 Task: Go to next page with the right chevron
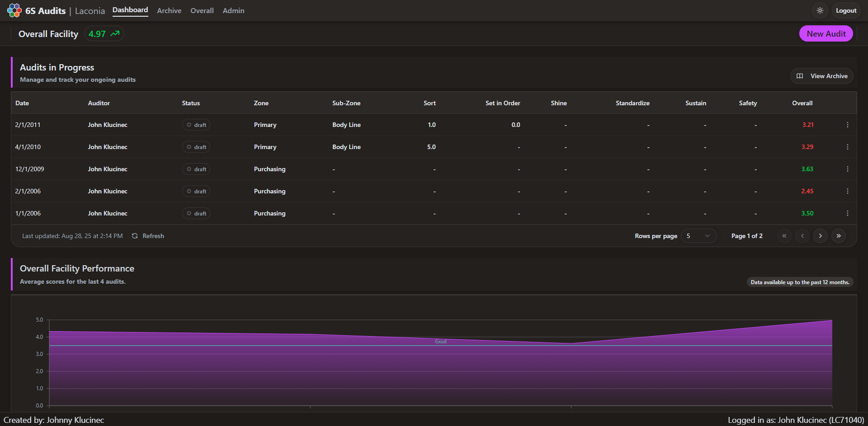821,235
